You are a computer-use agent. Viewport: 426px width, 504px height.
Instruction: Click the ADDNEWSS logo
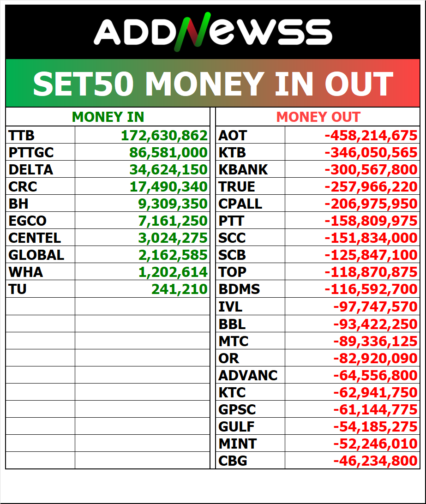[213, 32]
